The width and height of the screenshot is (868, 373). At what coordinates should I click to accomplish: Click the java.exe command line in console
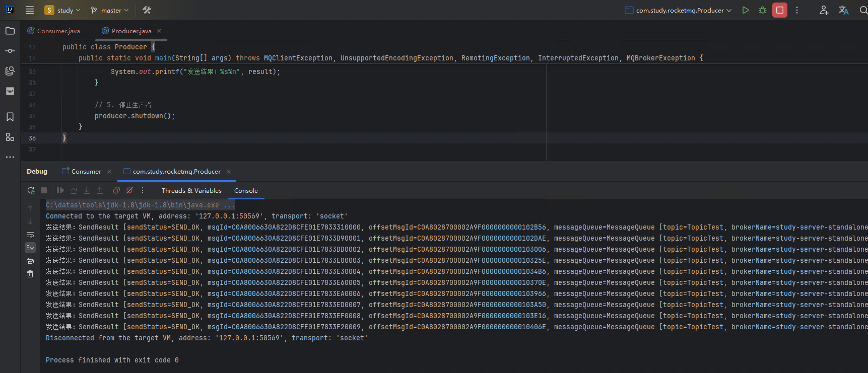140,205
